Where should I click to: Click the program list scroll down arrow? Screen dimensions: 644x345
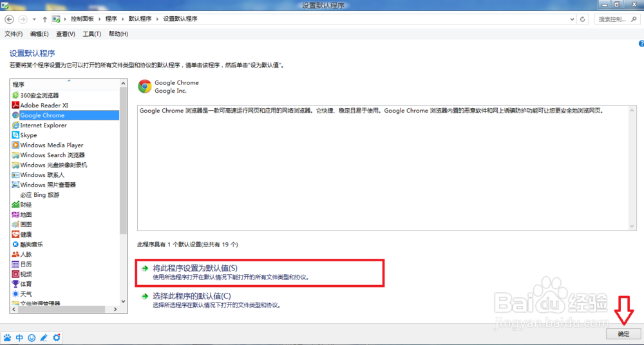pos(124,301)
